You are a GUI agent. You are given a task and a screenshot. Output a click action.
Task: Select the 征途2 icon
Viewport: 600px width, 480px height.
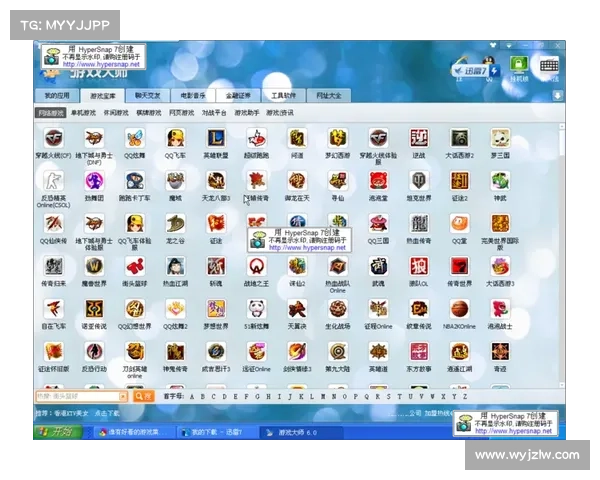click(x=460, y=181)
